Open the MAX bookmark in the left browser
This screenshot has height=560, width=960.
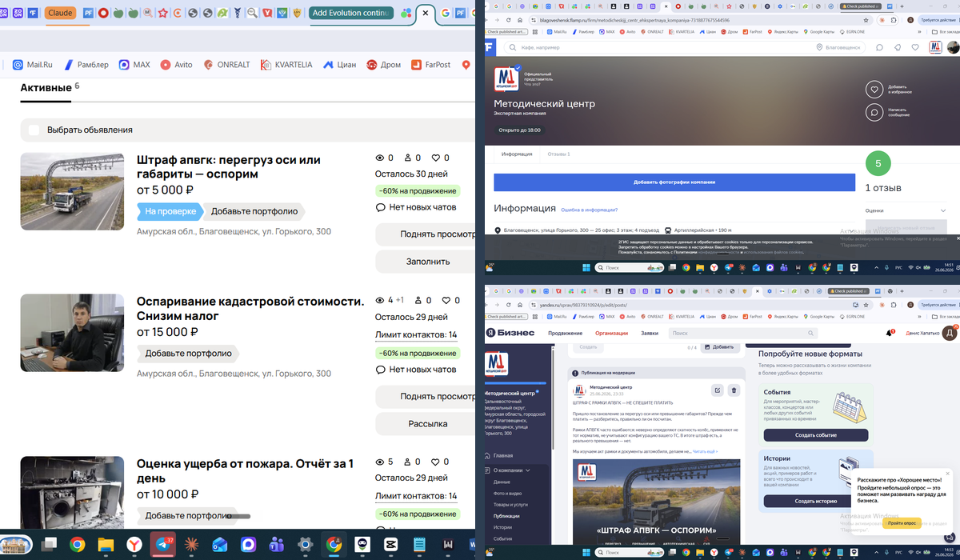coord(134,65)
